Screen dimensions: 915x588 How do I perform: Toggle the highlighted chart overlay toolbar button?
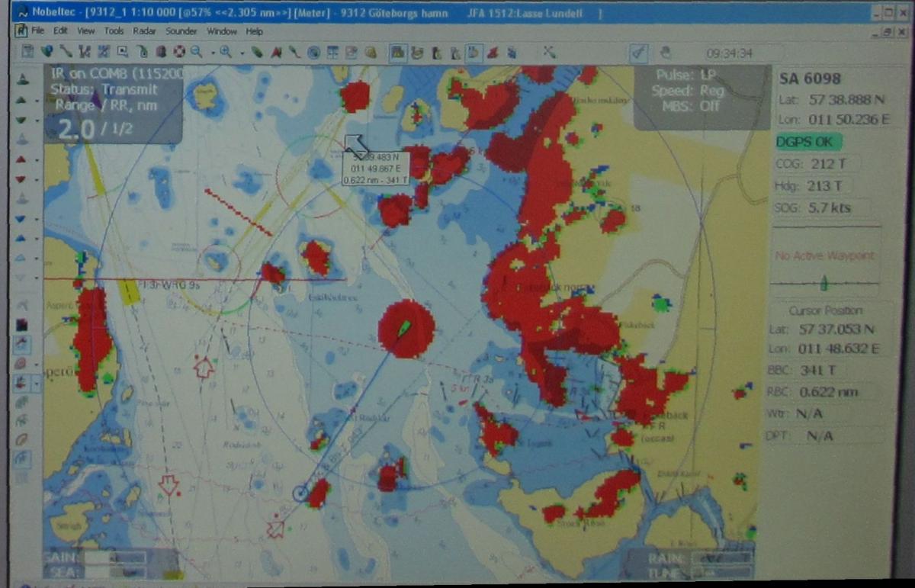tap(397, 52)
